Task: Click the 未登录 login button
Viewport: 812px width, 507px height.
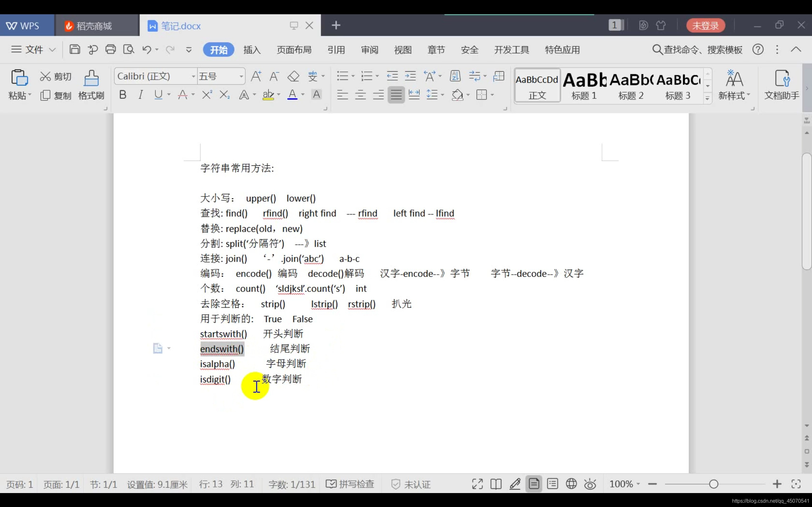Action: pos(705,25)
